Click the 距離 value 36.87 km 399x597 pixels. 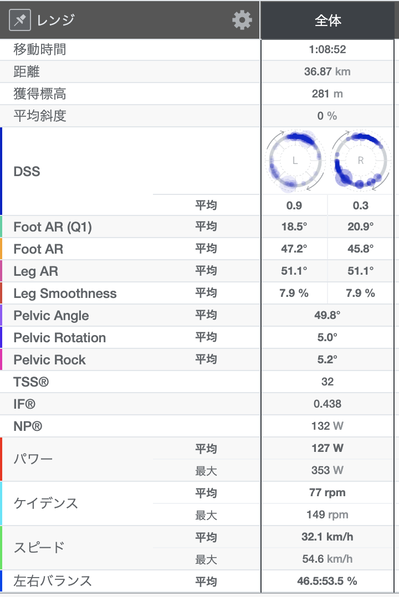[x=327, y=71]
